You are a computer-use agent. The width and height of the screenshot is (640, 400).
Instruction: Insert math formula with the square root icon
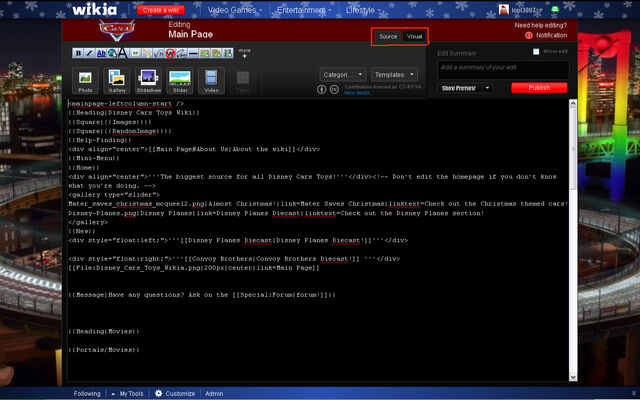click(158, 53)
